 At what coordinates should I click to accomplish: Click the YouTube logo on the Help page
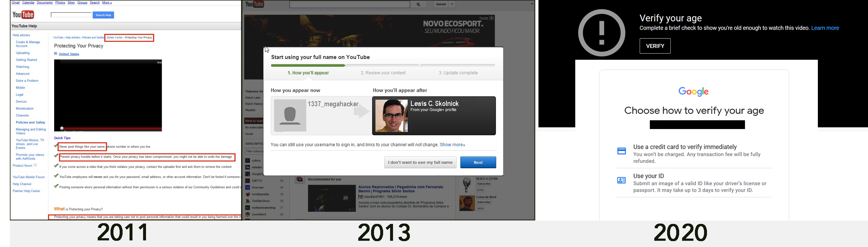pyautogui.click(x=23, y=15)
